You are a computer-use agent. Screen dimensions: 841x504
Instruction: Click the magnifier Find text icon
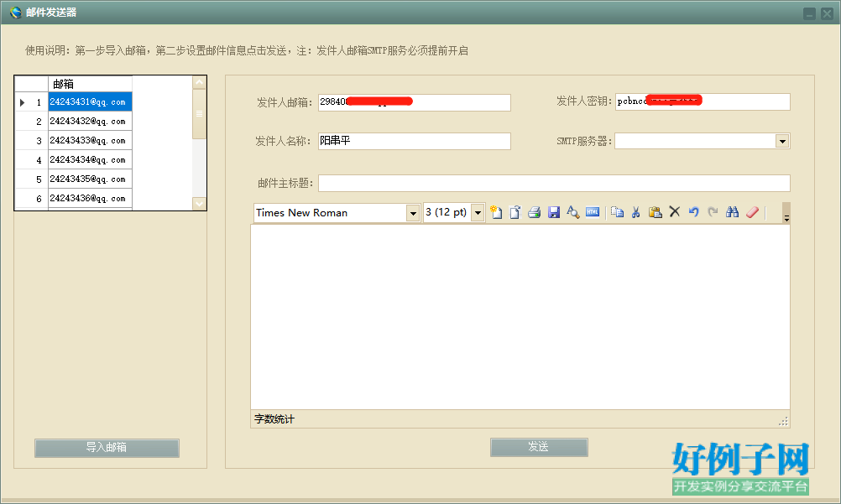[572, 212]
